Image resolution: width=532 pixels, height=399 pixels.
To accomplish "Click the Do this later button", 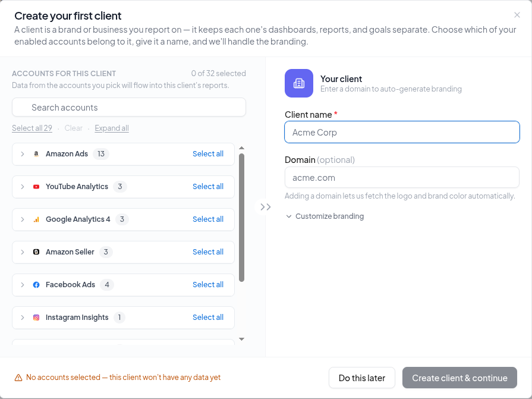I will [x=361, y=378].
